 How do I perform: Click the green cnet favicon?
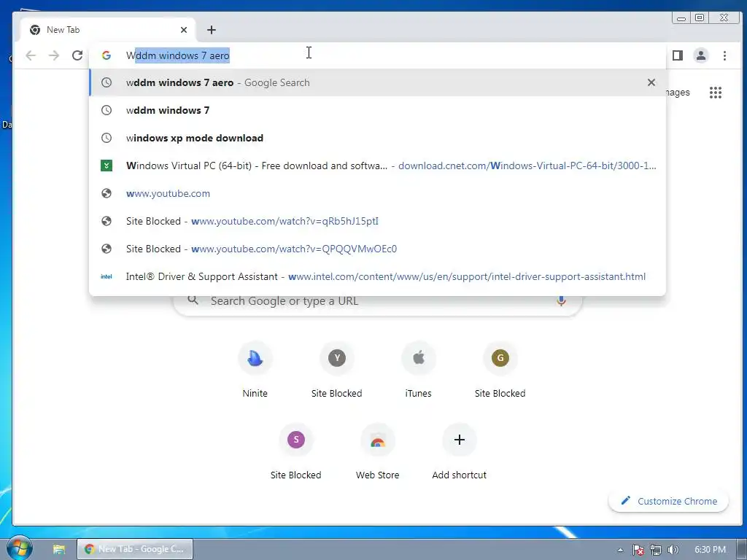[x=107, y=166]
